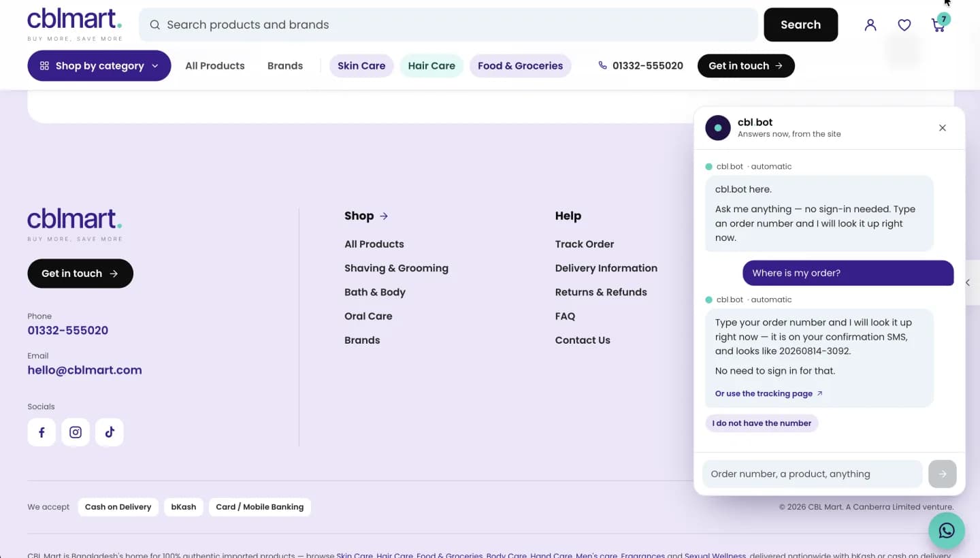Click the Facebook social icon
The image size is (980, 558).
[x=42, y=432]
